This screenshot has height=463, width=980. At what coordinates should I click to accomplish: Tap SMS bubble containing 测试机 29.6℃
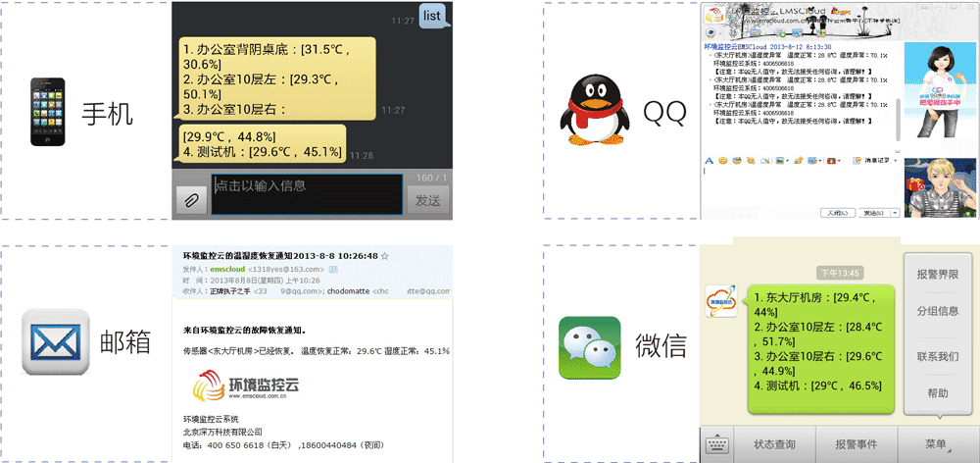click(262, 143)
